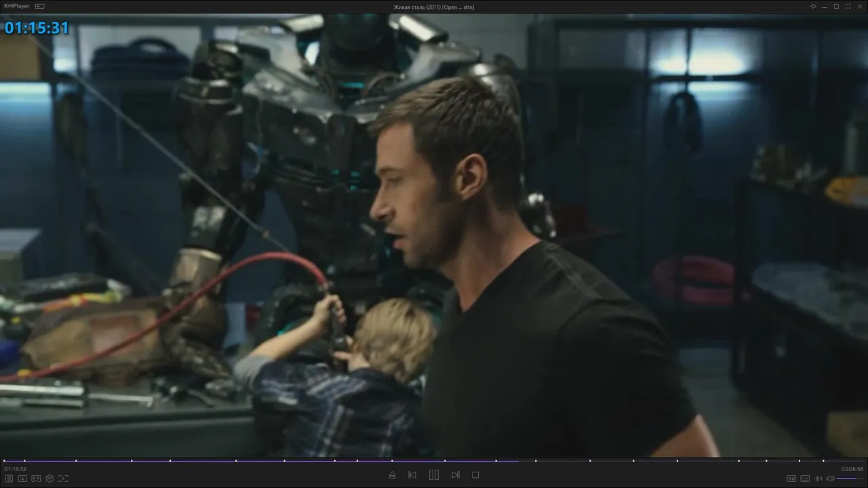Toggle the subtitles icon
Viewport: 868px width, 488px height.
[805, 479]
